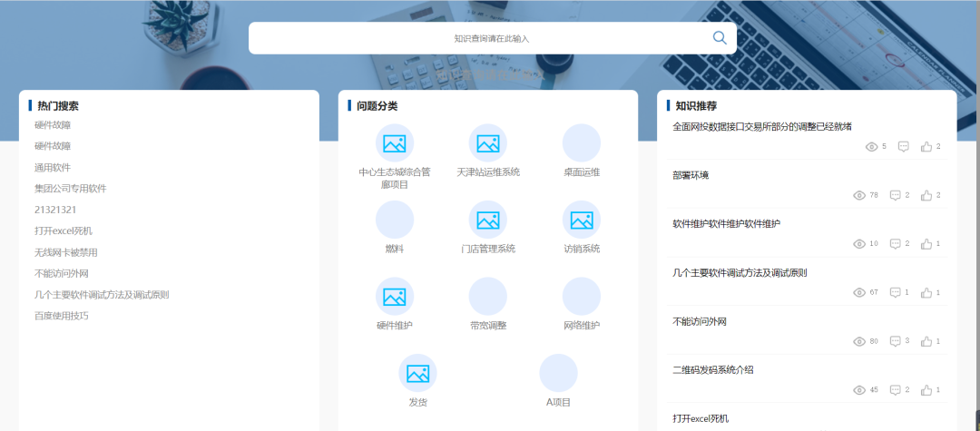Select the 门店管理系统 category icon
The height and width of the screenshot is (431, 980).
488,220
